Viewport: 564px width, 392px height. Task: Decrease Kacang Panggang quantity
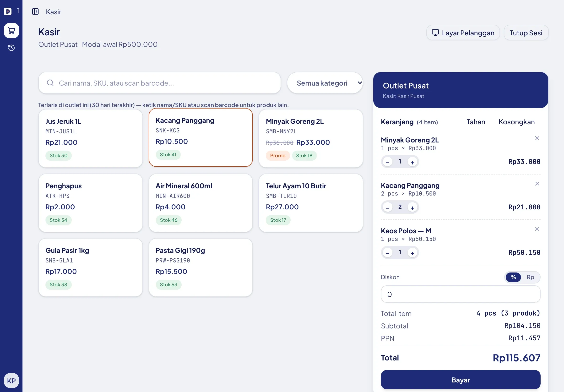click(387, 207)
